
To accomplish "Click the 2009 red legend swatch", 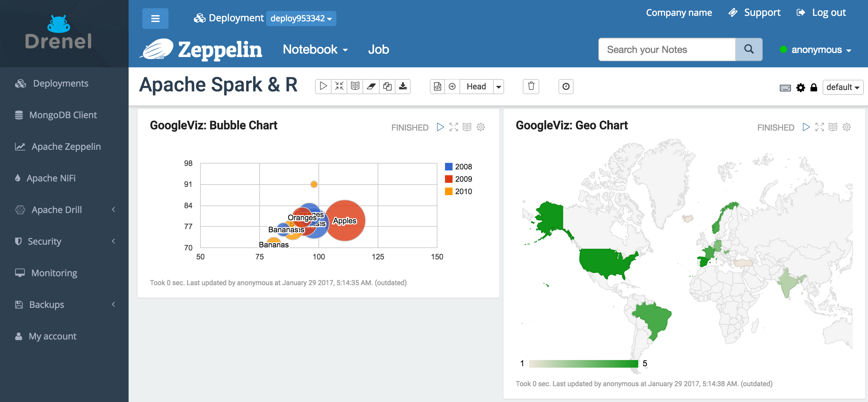I will (448, 179).
